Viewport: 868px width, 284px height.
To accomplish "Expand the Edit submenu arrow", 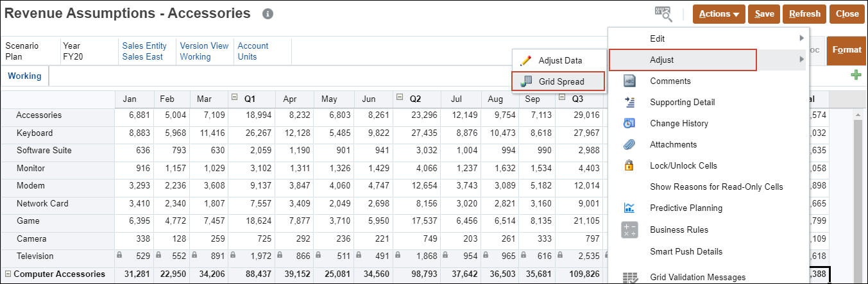I will tap(801, 38).
